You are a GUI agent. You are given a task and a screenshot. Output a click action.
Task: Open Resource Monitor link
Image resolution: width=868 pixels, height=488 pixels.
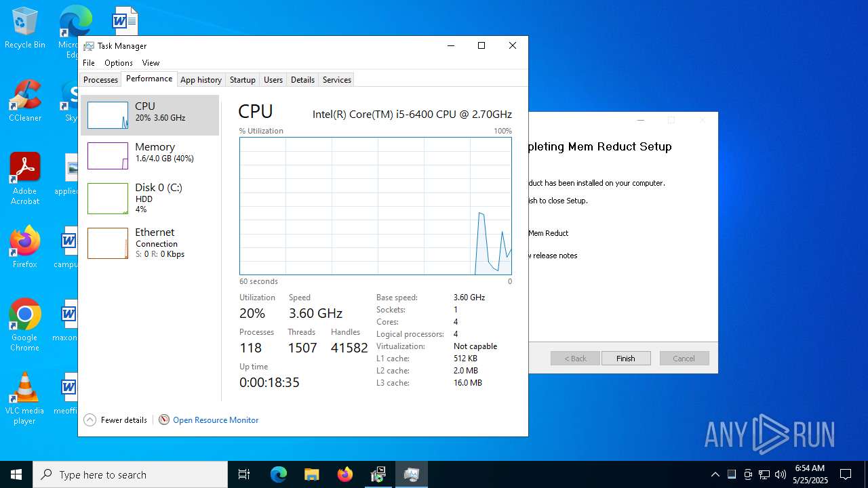click(216, 420)
